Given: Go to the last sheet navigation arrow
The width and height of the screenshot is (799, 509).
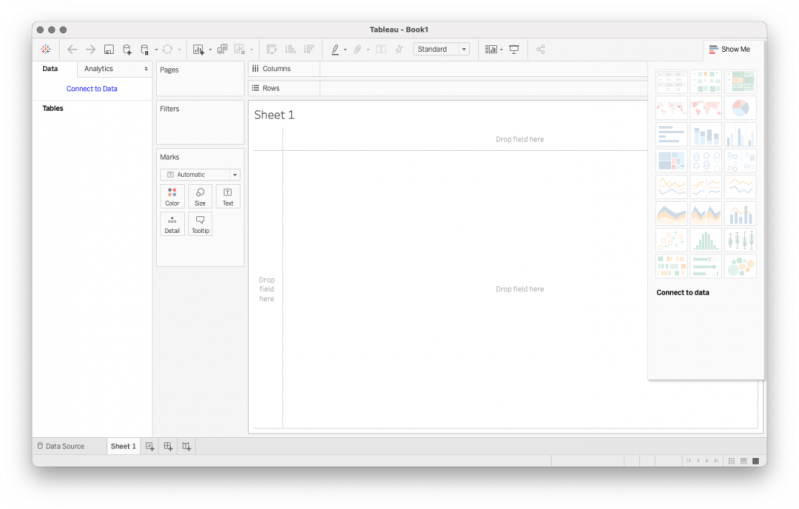Looking at the screenshot, I should pos(716,461).
